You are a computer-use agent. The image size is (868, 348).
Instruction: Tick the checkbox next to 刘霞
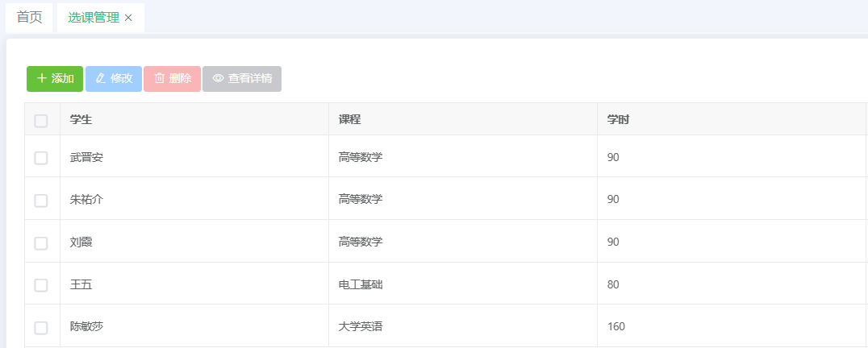[41, 242]
